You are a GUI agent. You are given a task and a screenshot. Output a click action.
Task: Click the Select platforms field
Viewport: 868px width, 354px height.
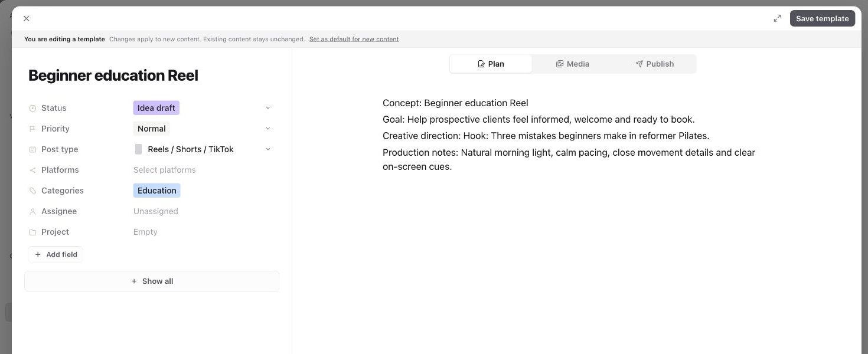tap(165, 170)
